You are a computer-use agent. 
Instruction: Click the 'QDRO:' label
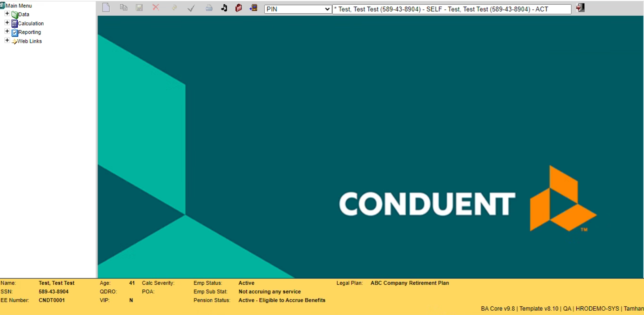(x=108, y=291)
